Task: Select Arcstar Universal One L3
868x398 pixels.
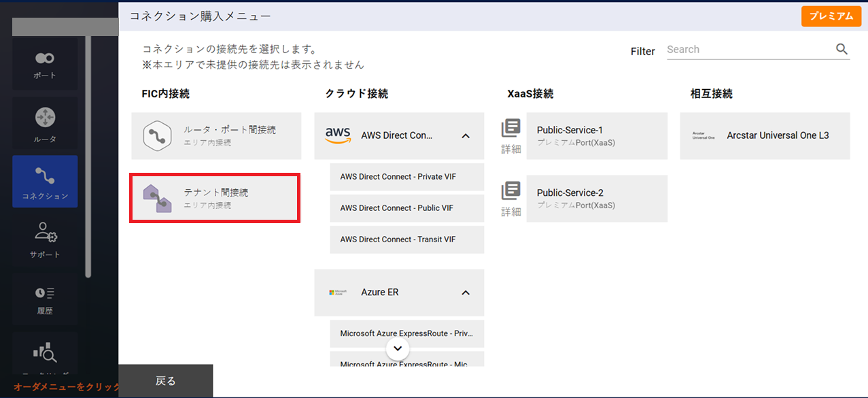Action: coord(765,136)
